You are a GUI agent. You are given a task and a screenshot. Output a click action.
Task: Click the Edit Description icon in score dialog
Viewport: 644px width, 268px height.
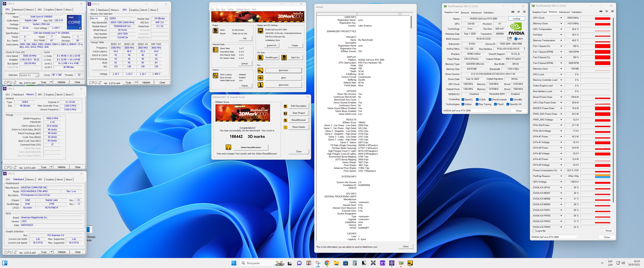(x=285, y=106)
